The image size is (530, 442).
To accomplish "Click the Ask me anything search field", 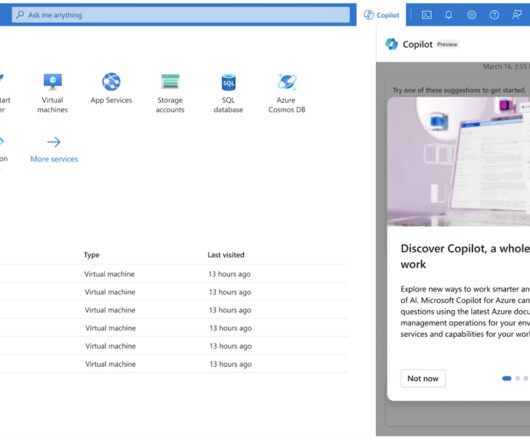I will (181, 15).
